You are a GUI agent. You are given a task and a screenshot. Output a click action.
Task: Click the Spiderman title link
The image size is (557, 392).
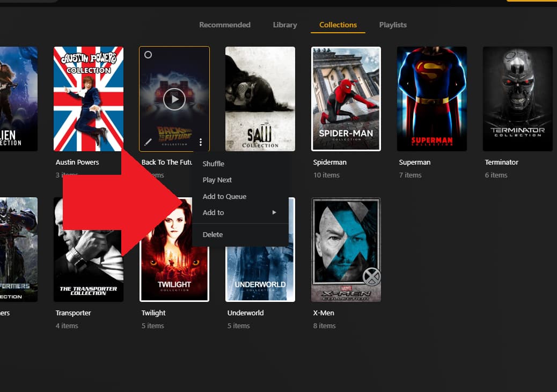pos(329,162)
